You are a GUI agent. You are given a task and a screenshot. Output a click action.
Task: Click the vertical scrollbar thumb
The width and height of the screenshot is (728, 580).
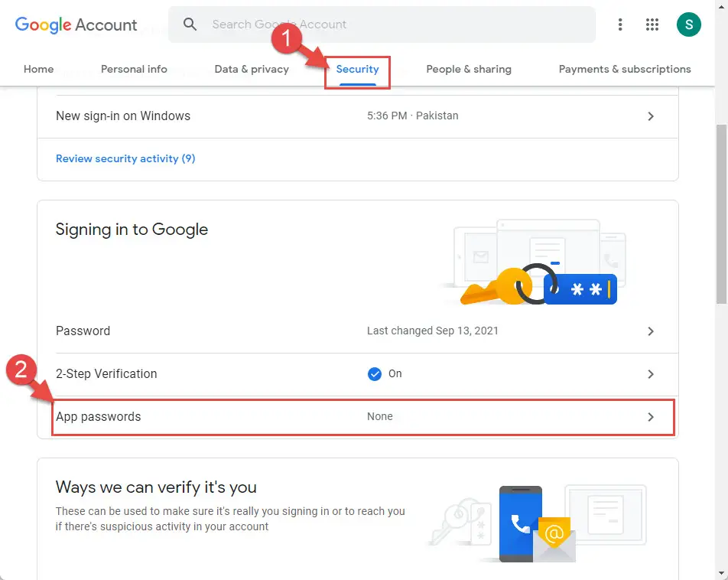(x=722, y=213)
